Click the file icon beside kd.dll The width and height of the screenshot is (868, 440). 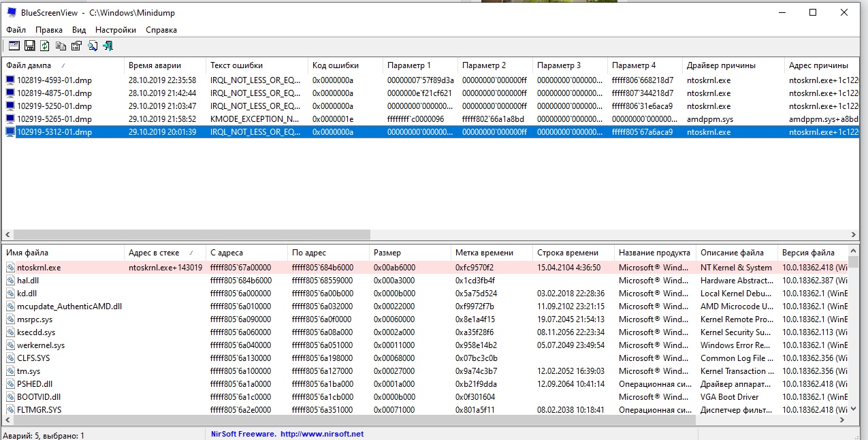[x=10, y=294]
